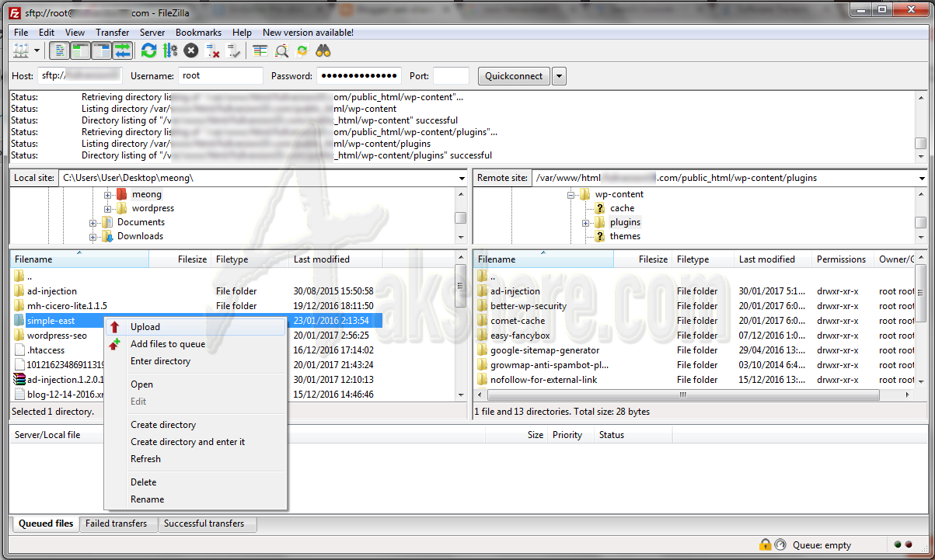Click the magnifier-over-files toolbar icon

coord(281,51)
